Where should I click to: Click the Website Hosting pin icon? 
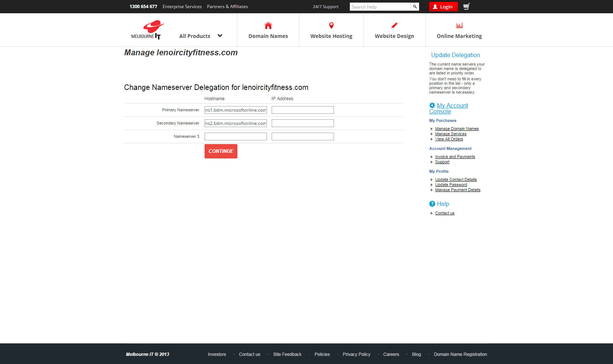coord(331,25)
